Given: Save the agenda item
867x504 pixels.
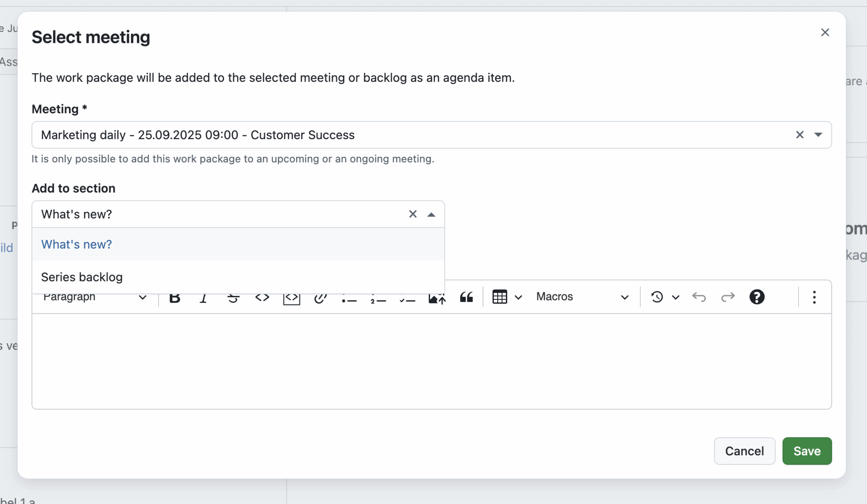Looking at the screenshot, I should [807, 451].
